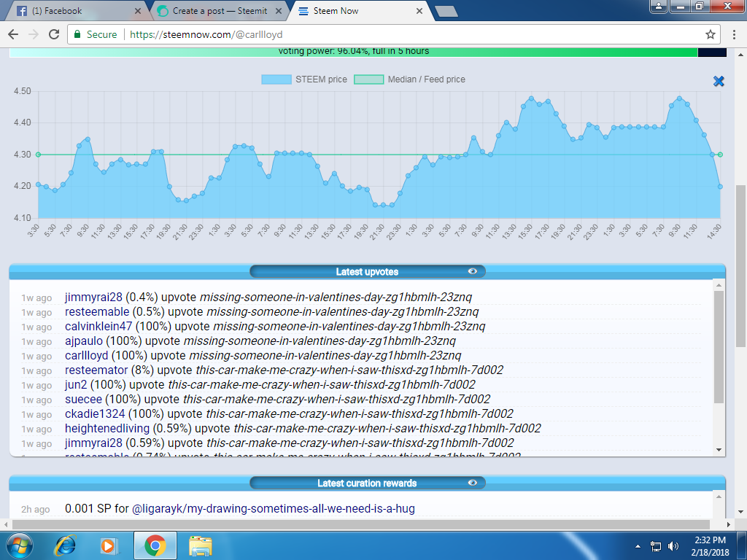This screenshot has height=560, width=747.
Task: Close the Steem Now tab
Action: [x=419, y=11]
